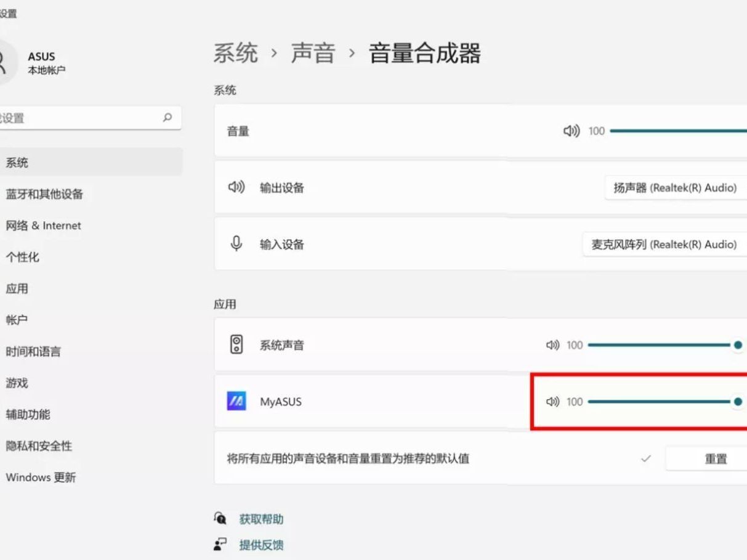Click the MyASUS app icon

pyautogui.click(x=236, y=402)
